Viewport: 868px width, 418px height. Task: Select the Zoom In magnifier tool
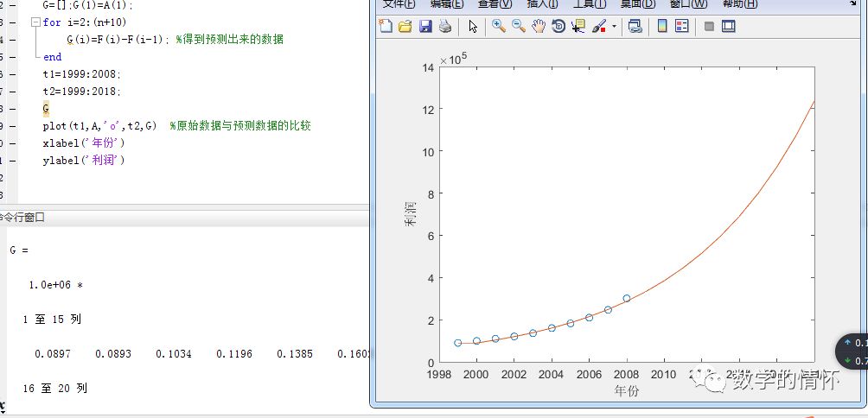pos(499,27)
